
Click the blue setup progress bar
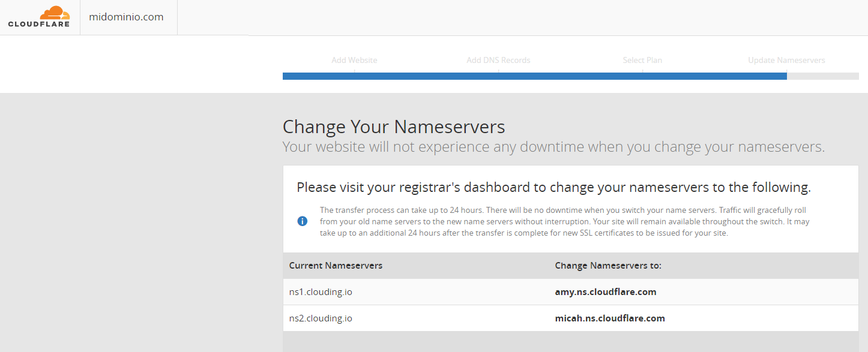pyautogui.click(x=534, y=76)
